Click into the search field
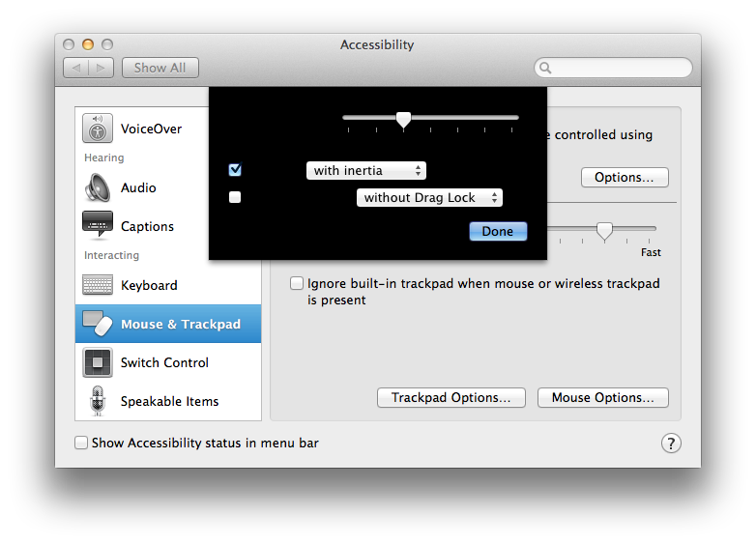756x544 pixels. pos(613,68)
